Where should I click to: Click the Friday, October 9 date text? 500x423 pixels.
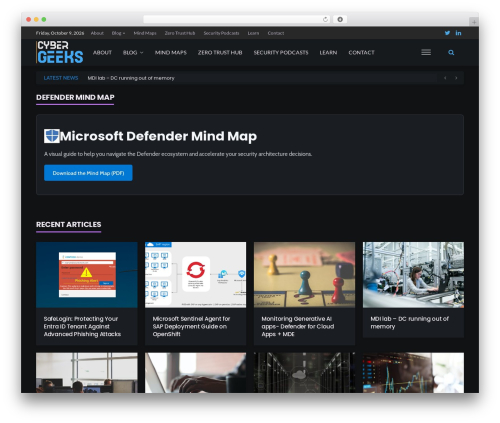(60, 33)
